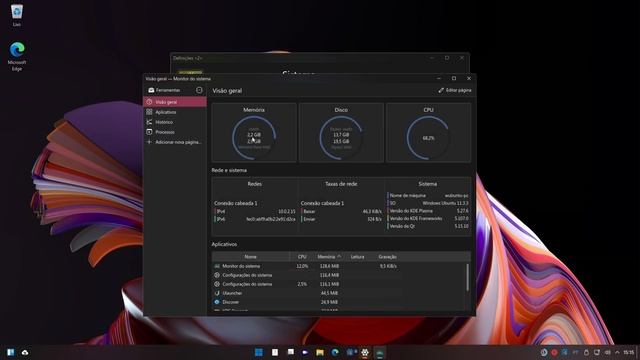
Task: Open the launcher icon at taskbar far left
Action: pos(11,352)
